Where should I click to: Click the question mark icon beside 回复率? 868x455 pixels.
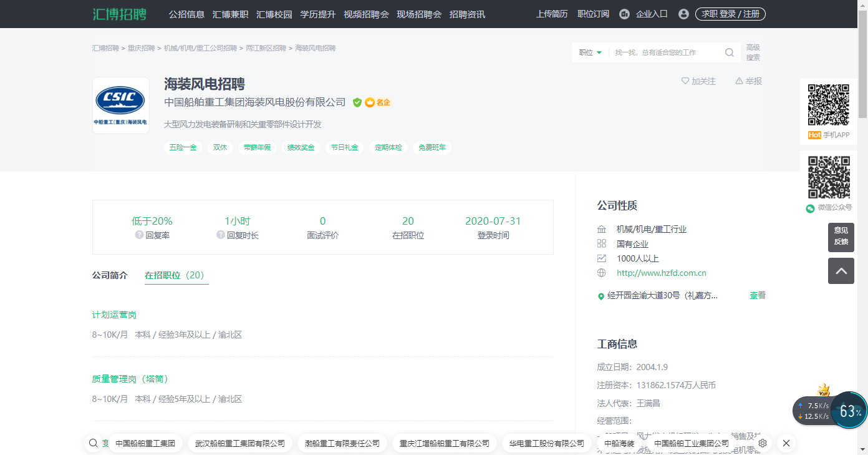click(x=140, y=235)
